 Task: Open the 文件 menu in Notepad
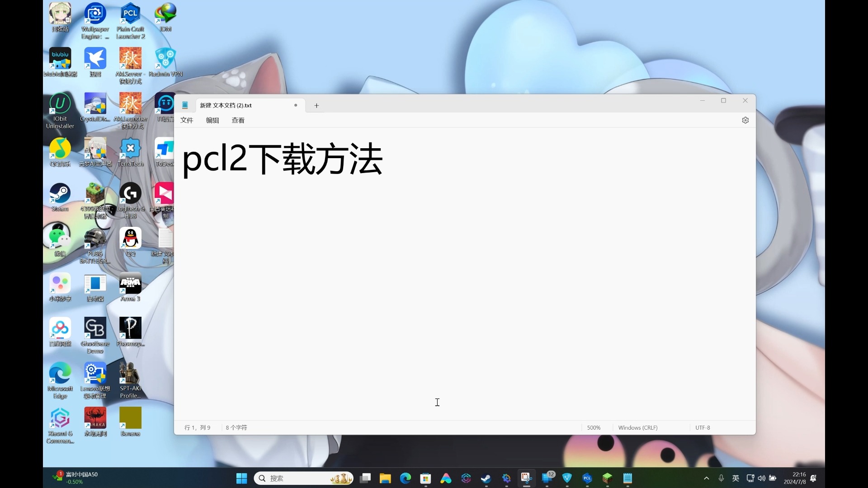186,120
